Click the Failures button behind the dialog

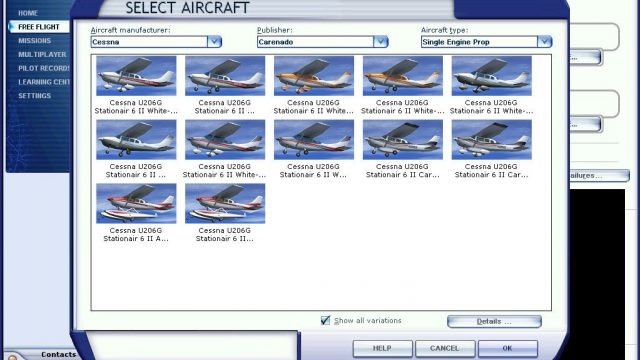[x=599, y=176]
